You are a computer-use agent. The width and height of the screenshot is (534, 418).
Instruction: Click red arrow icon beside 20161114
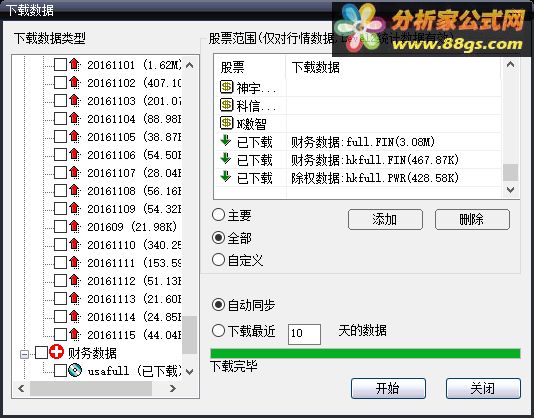coord(74,317)
